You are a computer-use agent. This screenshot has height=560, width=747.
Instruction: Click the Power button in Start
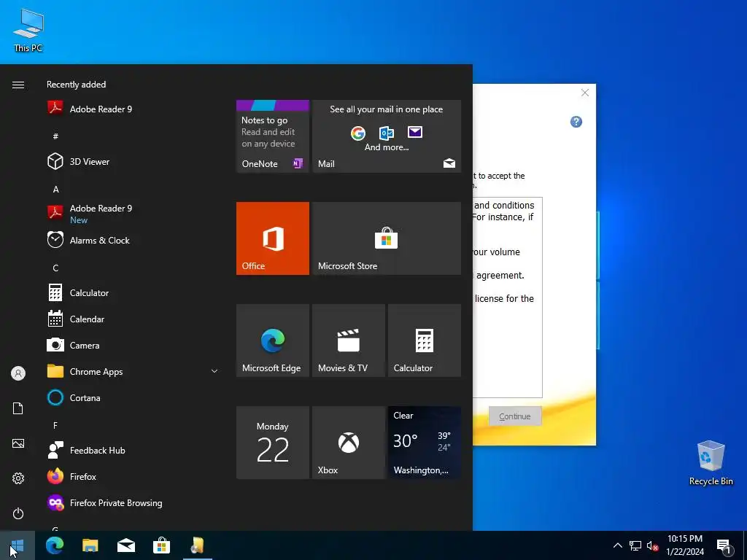coord(18,513)
